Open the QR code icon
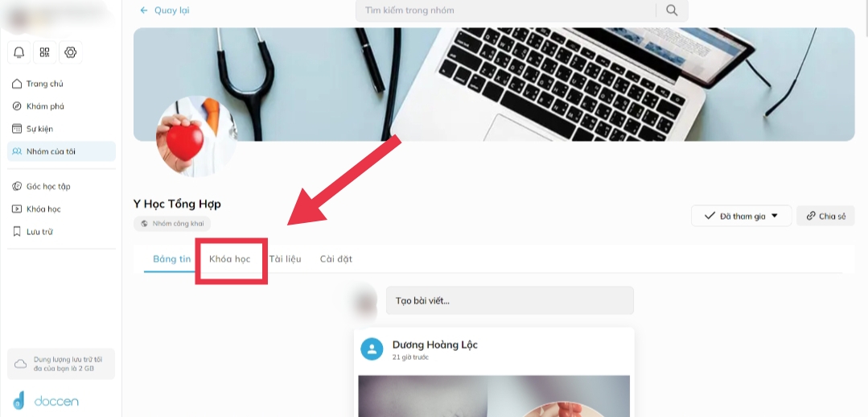The image size is (868, 417). coord(44,52)
